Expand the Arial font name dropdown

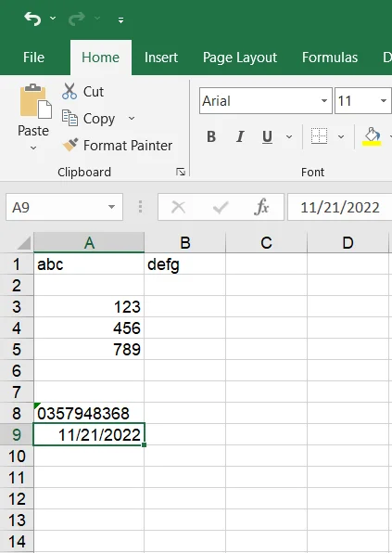[x=324, y=101]
